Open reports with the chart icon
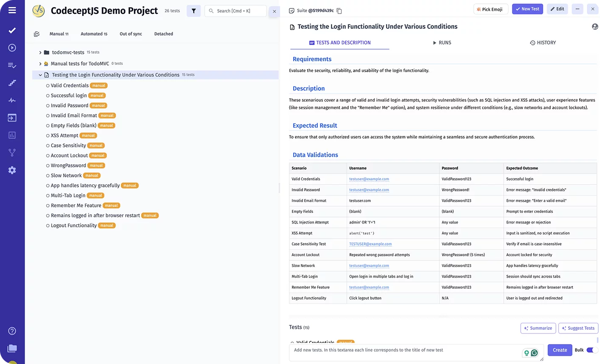This screenshot has width=600, height=364. (x=12, y=135)
